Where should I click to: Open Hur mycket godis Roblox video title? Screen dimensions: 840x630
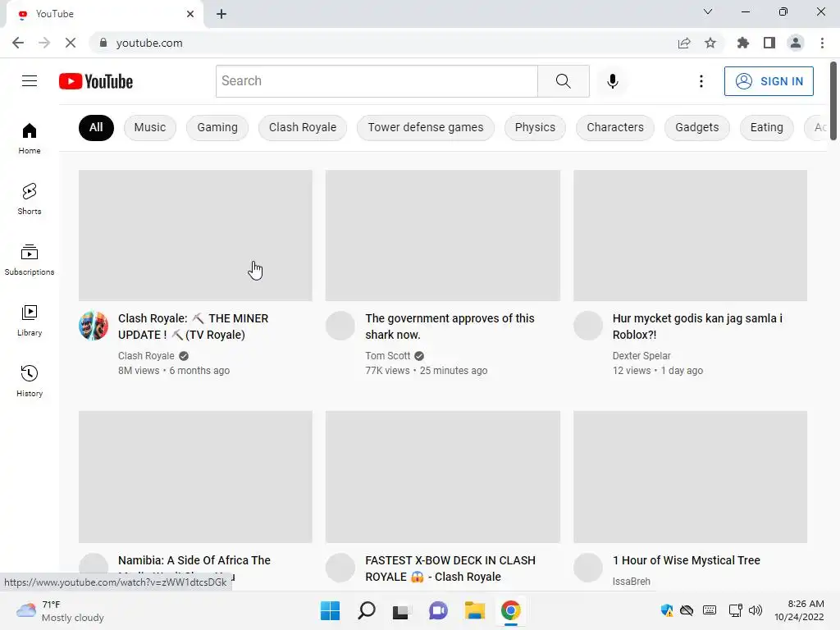(697, 326)
